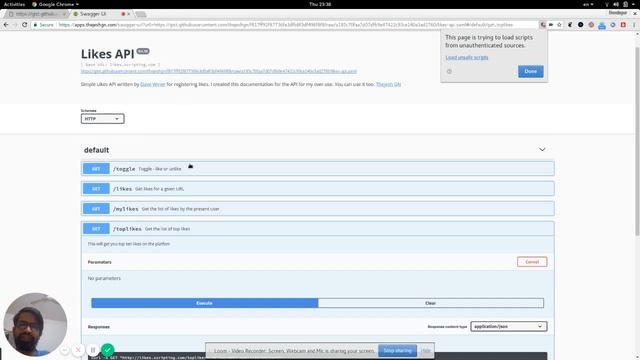The height and width of the screenshot is (360, 640).
Task: Open the Schemes HTTP dropdown
Action: [x=102, y=119]
